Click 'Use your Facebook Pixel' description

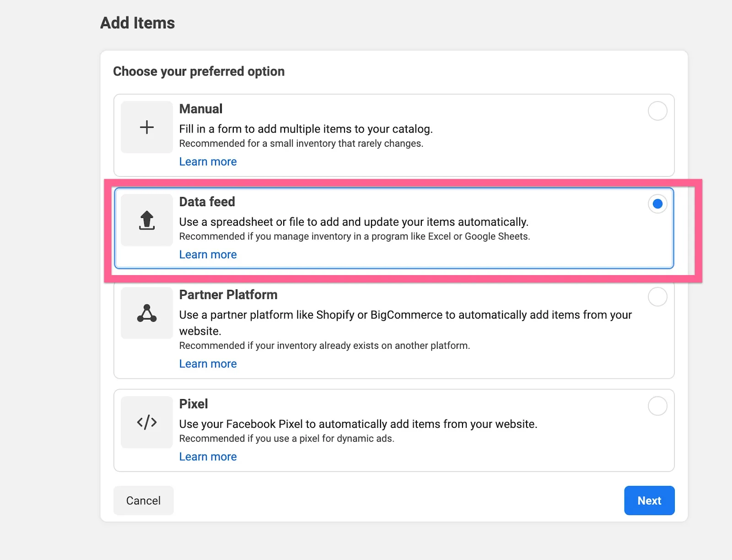[x=358, y=424]
